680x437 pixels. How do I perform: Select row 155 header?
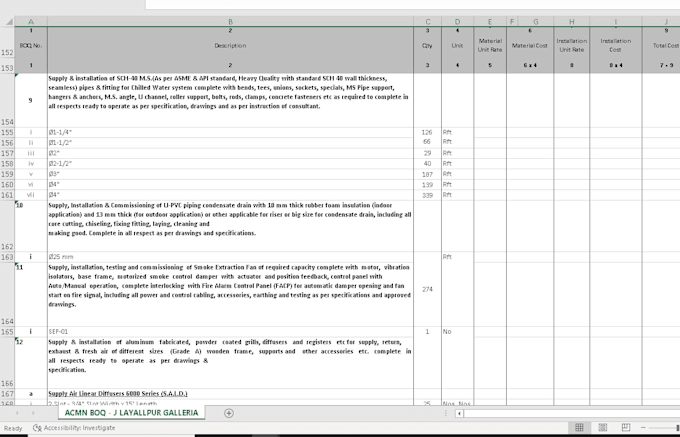tap(7, 132)
